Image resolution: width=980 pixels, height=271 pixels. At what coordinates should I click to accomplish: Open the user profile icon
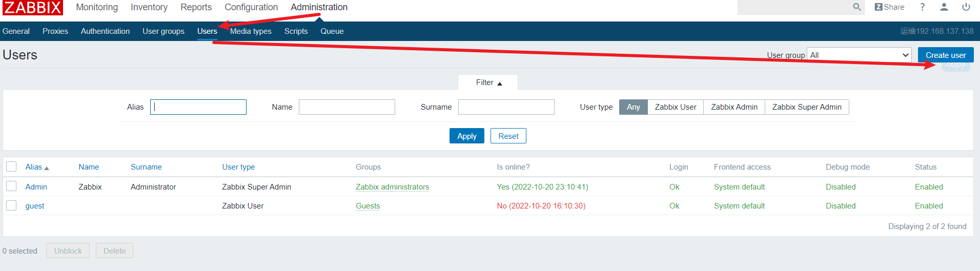coord(944,7)
